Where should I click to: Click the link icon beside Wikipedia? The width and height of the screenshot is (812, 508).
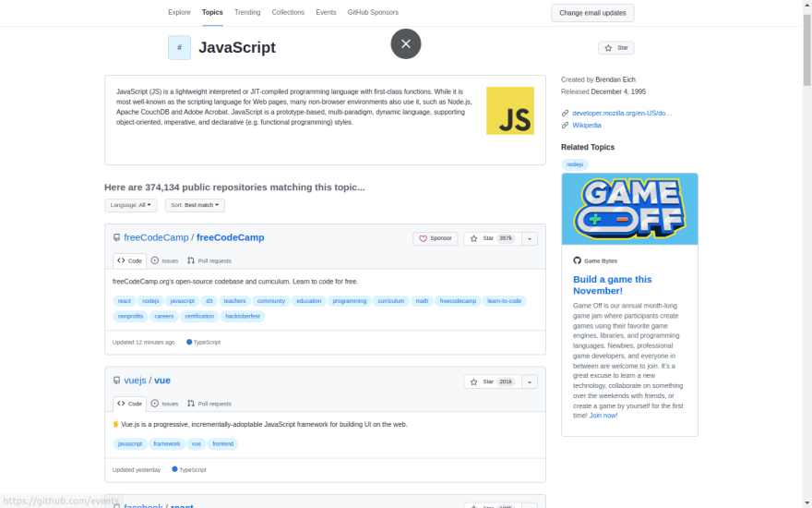565,126
